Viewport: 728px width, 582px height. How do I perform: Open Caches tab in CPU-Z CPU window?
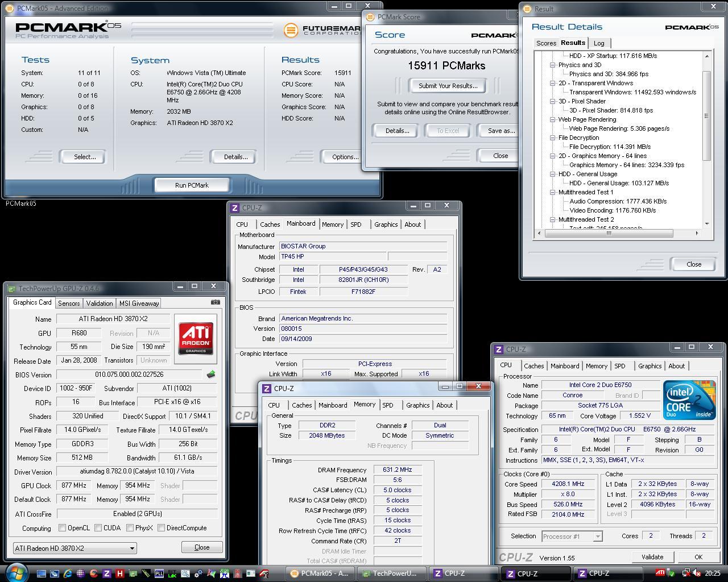(x=533, y=366)
